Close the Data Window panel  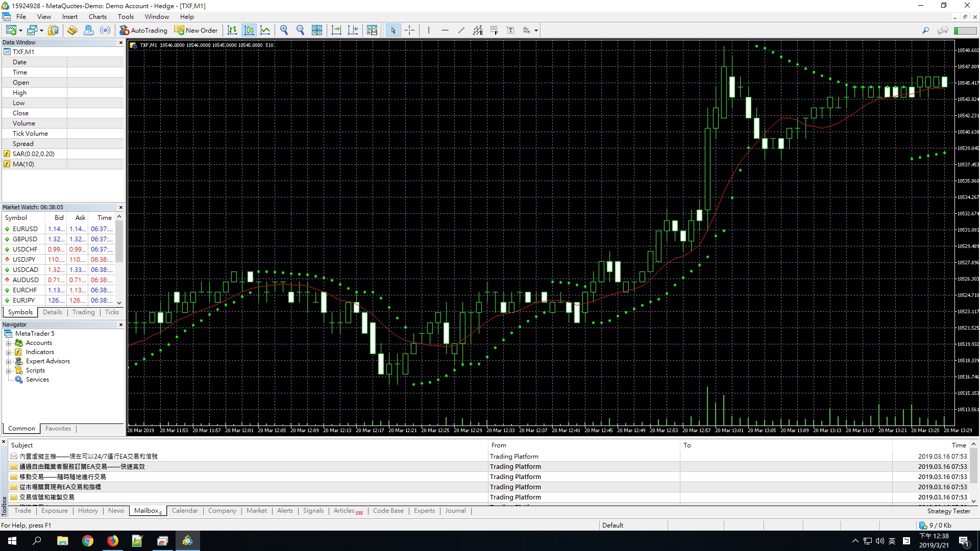pyautogui.click(x=121, y=42)
